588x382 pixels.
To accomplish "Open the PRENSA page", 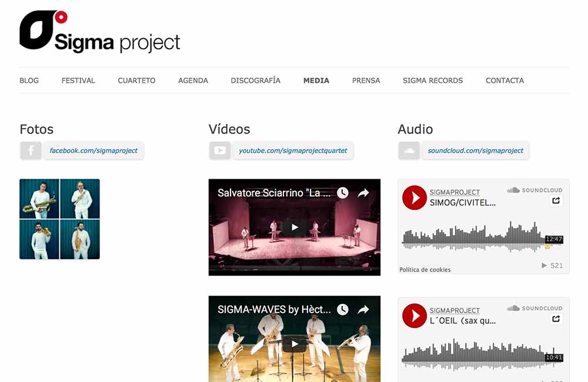I will 366,81.
